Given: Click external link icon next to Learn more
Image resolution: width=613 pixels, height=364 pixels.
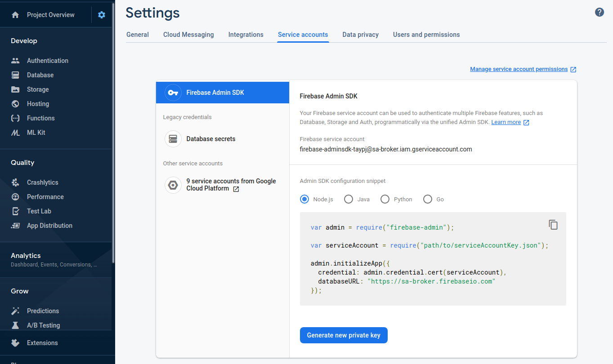Looking at the screenshot, I should coord(526,123).
